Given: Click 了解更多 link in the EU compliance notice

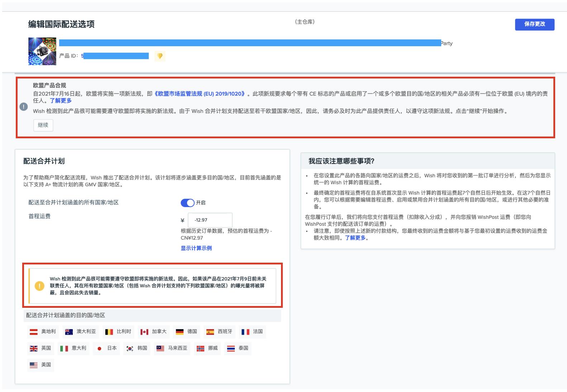Looking at the screenshot, I should coord(61,101).
